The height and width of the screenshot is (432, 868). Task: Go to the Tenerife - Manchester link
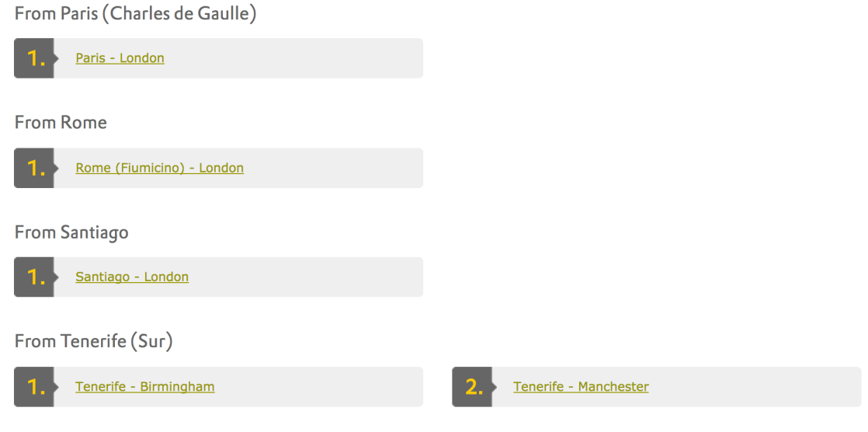[581, 387]
